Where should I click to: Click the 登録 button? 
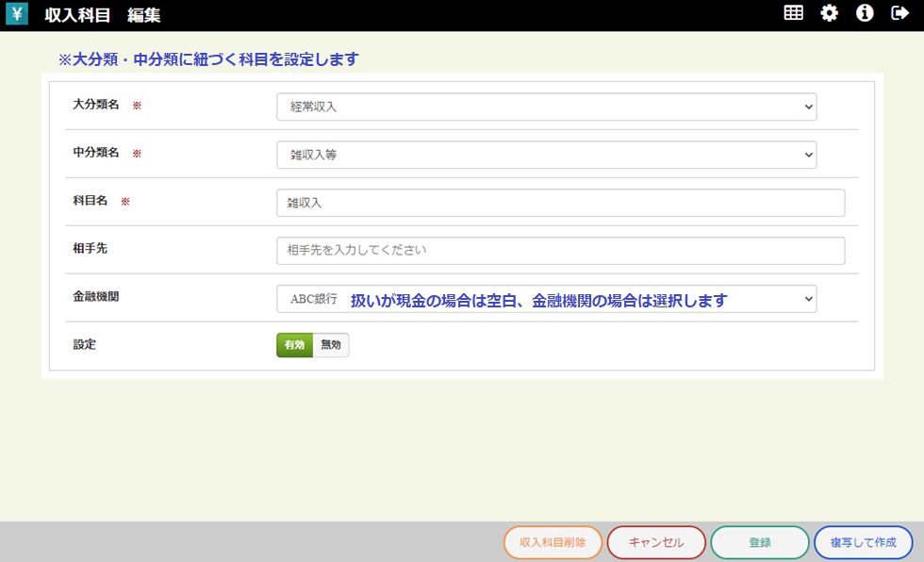(760, 542)
